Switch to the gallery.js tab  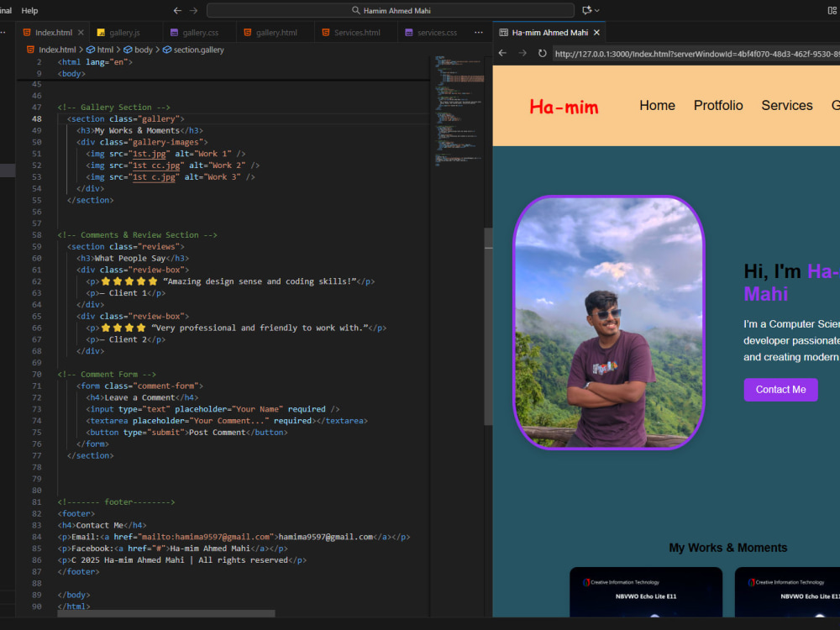124,32
